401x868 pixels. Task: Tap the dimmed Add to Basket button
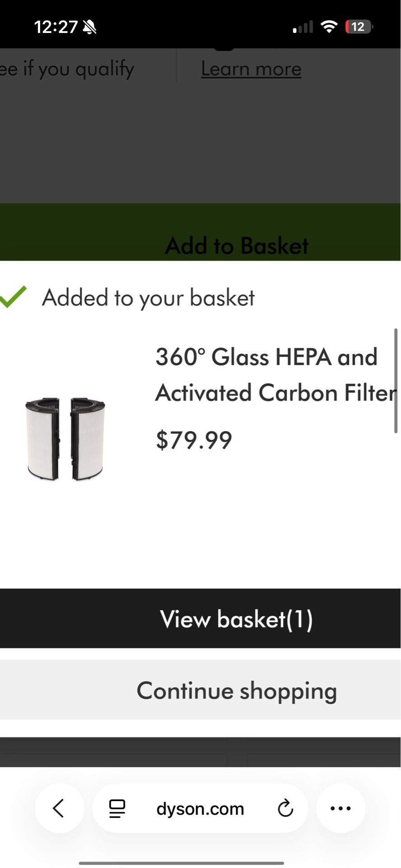coord(200,232)
